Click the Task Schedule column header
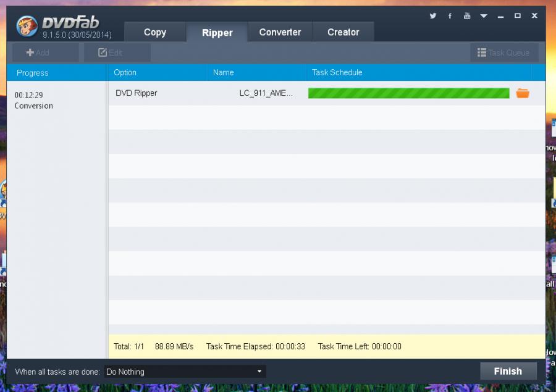556x392 pixels. pos(419,73)
